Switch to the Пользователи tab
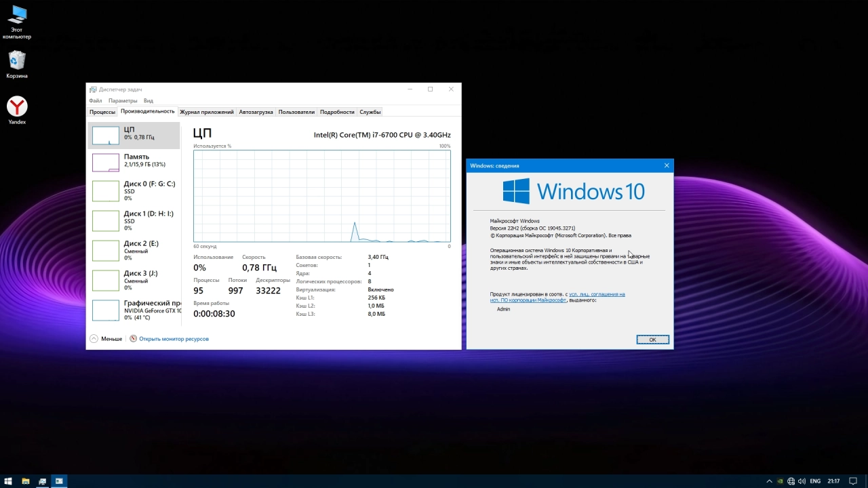Image resolution: width=868 pixels, height=488 pixels. (x=296, y=112)
